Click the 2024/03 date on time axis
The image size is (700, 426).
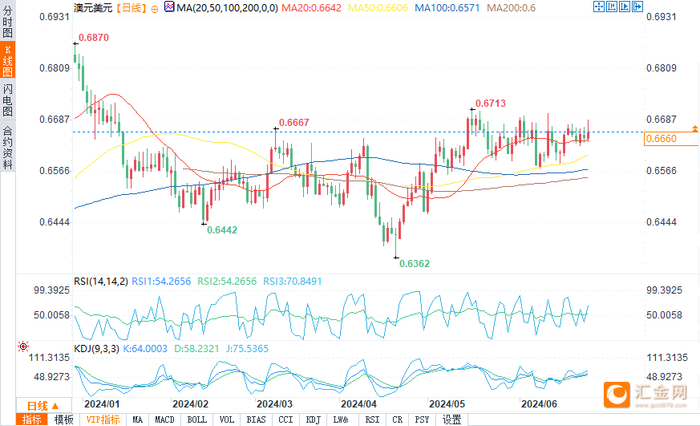pyautogui.click(x=275, y=404)
